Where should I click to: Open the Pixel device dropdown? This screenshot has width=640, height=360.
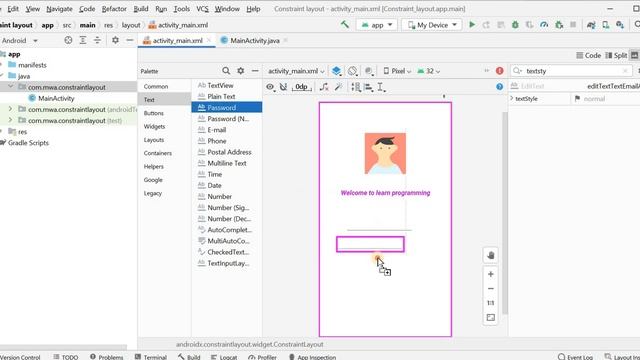[x=397, y=71]
